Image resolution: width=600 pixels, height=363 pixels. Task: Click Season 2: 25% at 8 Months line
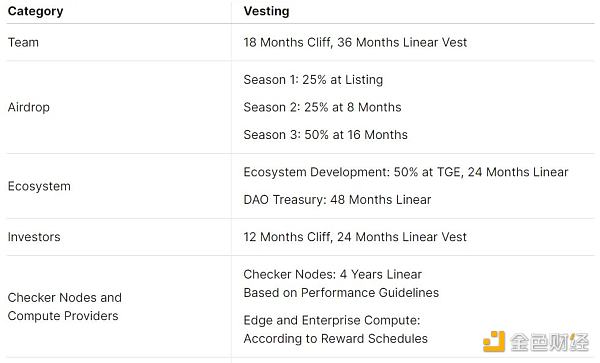click(x=322, y=107)
